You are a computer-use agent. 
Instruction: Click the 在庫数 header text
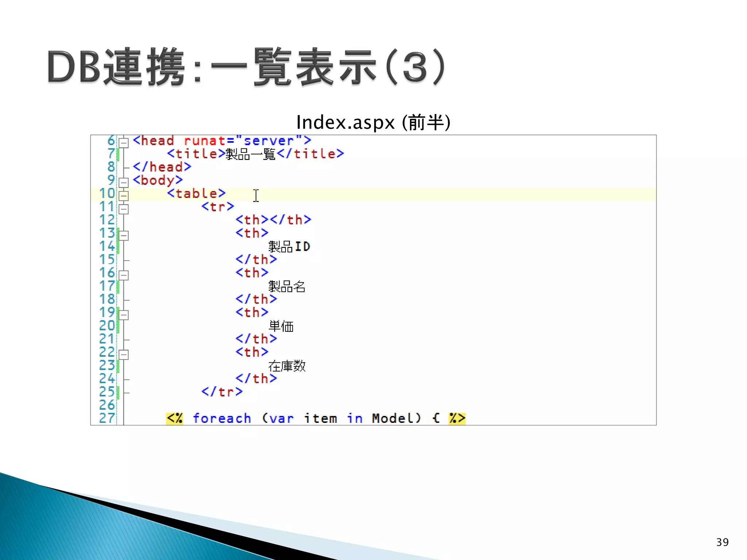click(287, 366)
